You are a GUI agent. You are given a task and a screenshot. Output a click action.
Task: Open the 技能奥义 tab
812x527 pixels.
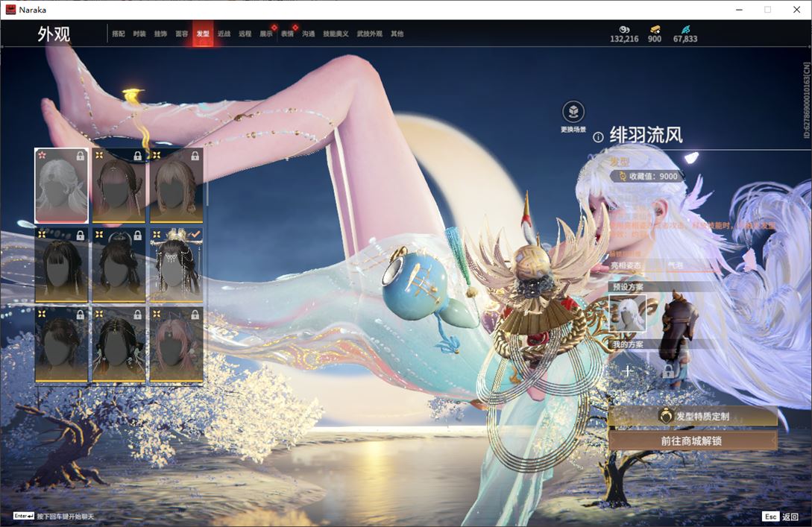coord(336,34)
